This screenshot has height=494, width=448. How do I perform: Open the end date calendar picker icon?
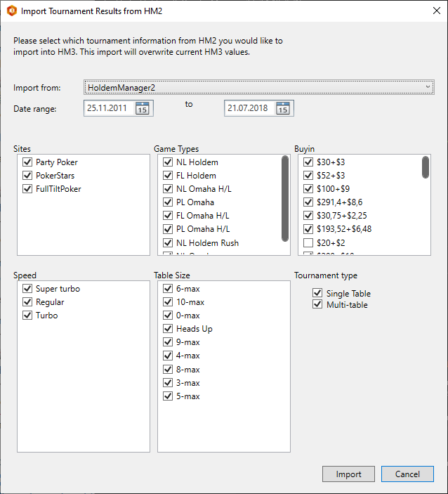(283, 108)
